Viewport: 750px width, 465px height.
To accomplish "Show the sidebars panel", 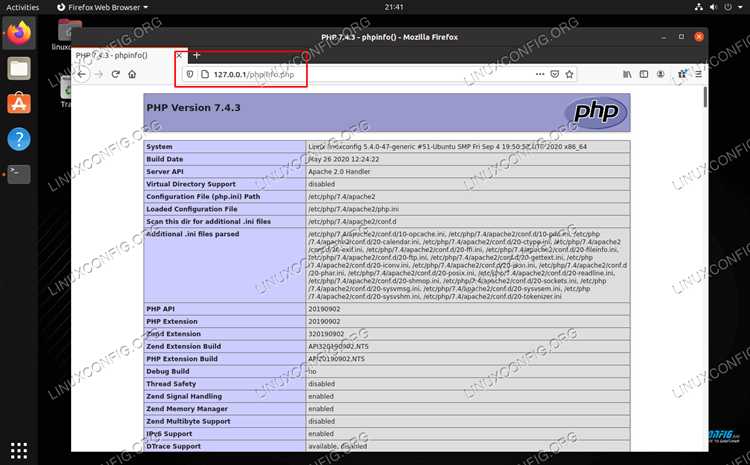I will (x=644, y=74).
